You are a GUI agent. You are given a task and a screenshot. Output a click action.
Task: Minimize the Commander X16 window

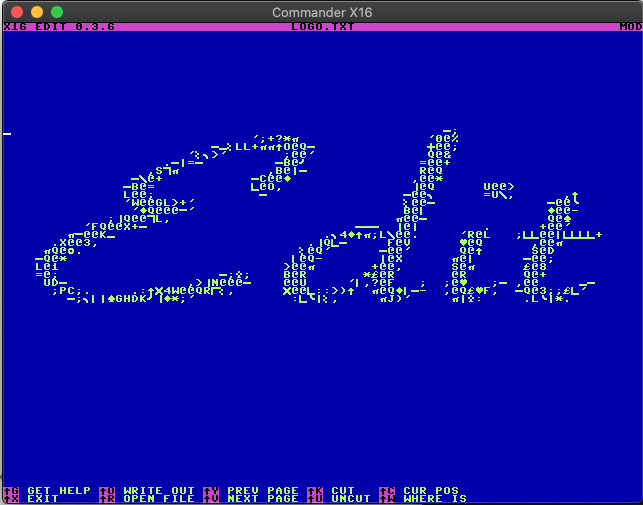[37, 12]
